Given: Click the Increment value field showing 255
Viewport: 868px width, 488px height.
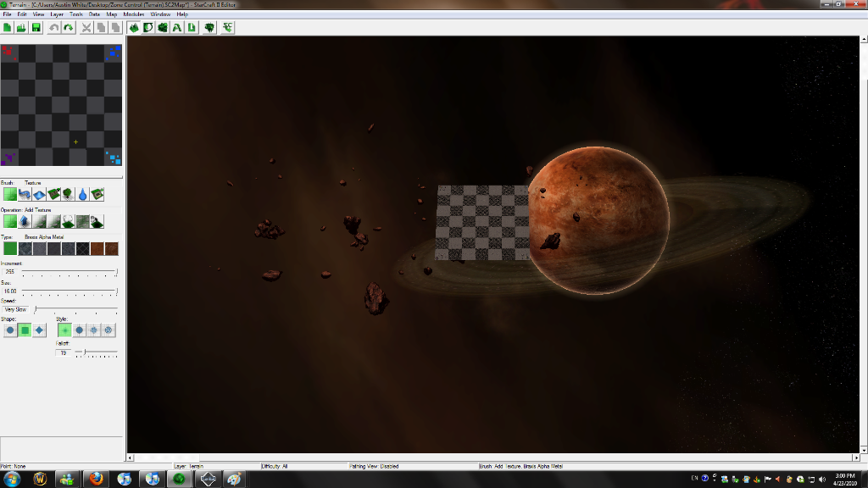Looking at the screenshot, I should 10,272.
